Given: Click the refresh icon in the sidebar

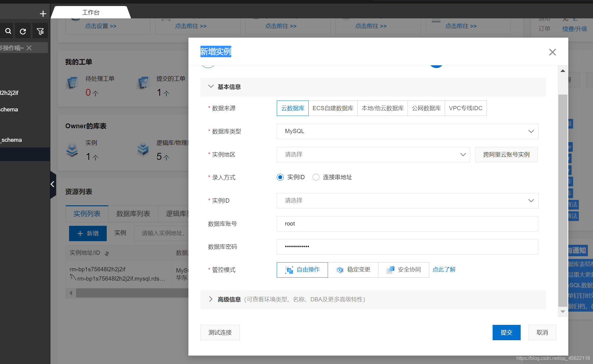Looking at the screenshot, I should (x=23, y=31).
